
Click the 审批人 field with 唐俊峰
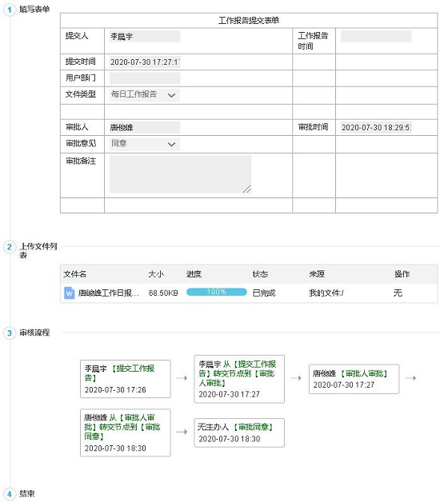point(145,127)
